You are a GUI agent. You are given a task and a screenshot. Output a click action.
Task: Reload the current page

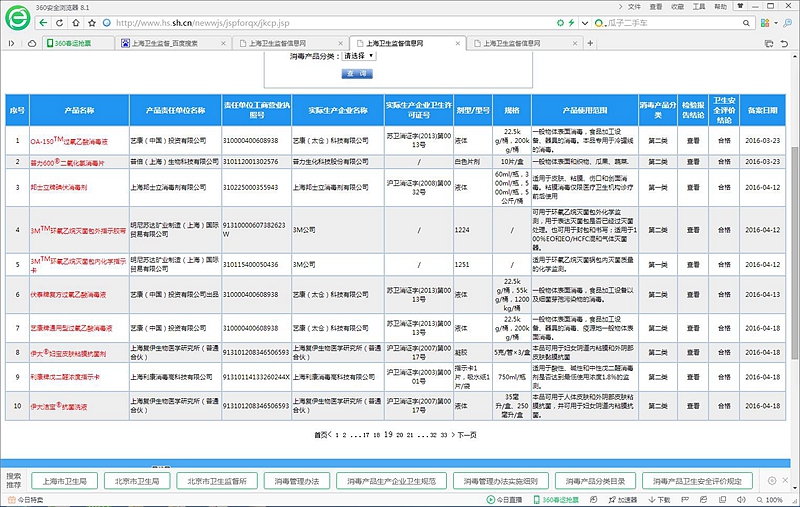point(60,23)
